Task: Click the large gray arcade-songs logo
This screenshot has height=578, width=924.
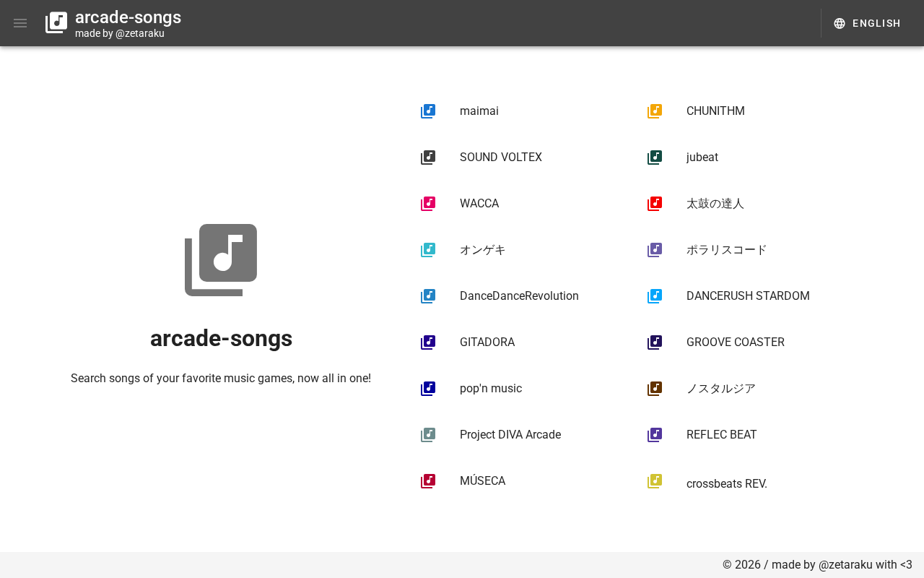Action: [221, 260]
